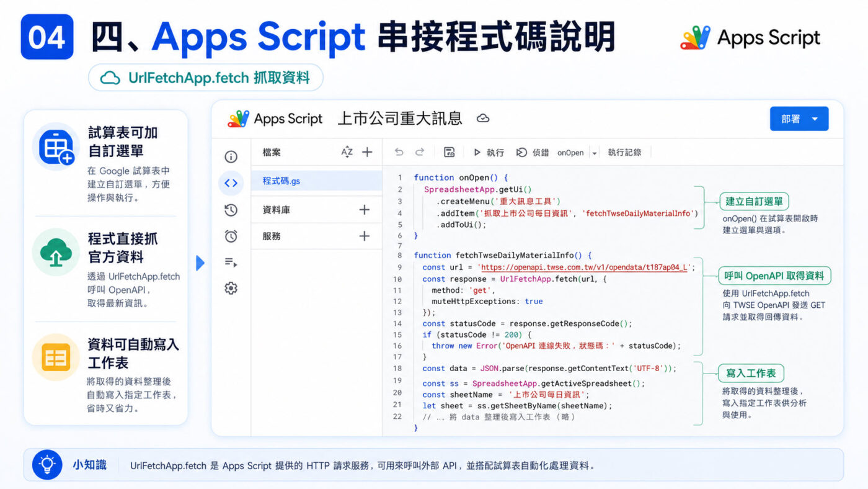Click code line function onOpen()
Viewport: 868px width, 489px height.
461,177
